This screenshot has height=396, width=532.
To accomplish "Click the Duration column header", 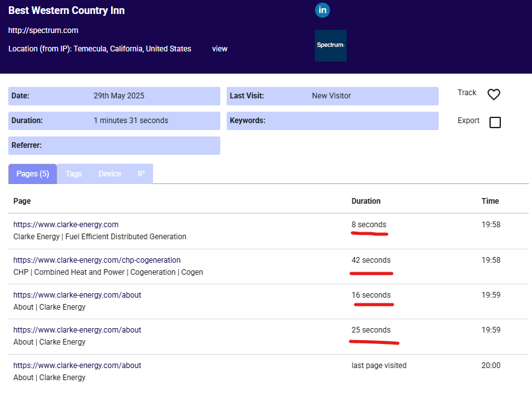I will click(366, 201).
